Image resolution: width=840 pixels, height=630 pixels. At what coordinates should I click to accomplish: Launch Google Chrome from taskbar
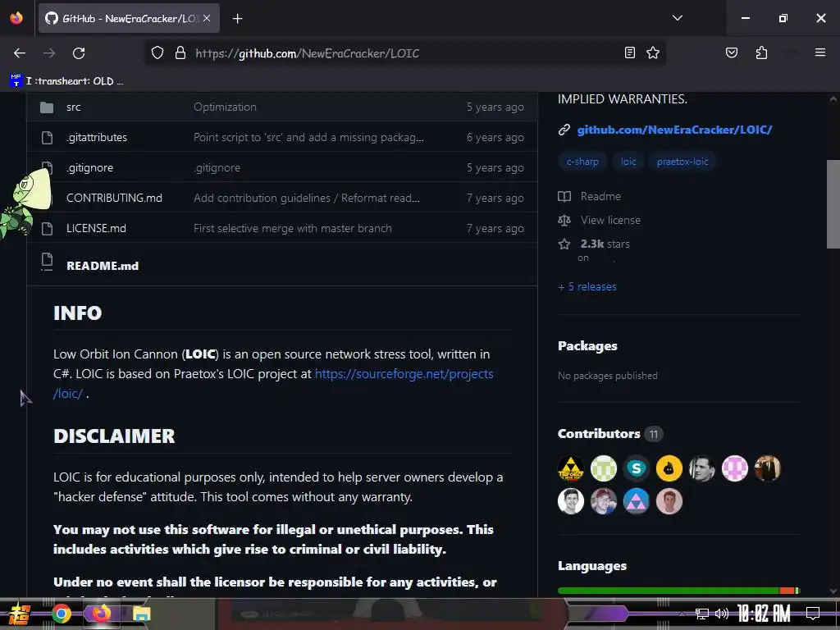(x=62, y=614)
